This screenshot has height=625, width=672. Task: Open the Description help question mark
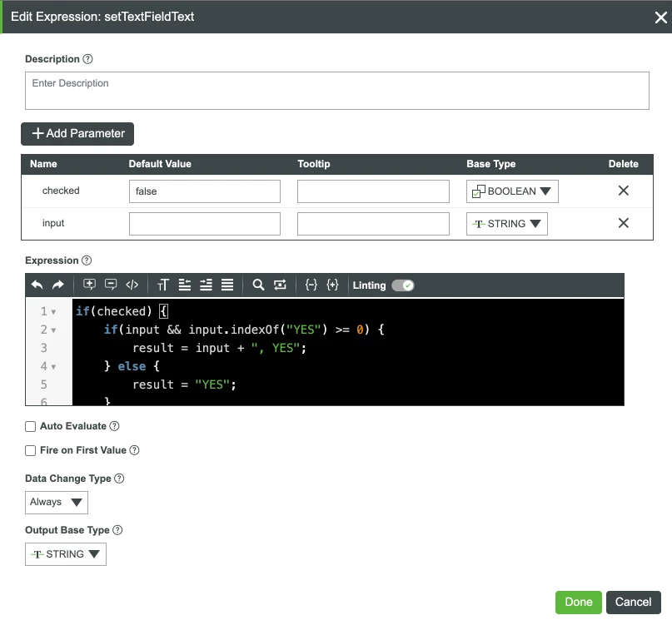[87, 59]
